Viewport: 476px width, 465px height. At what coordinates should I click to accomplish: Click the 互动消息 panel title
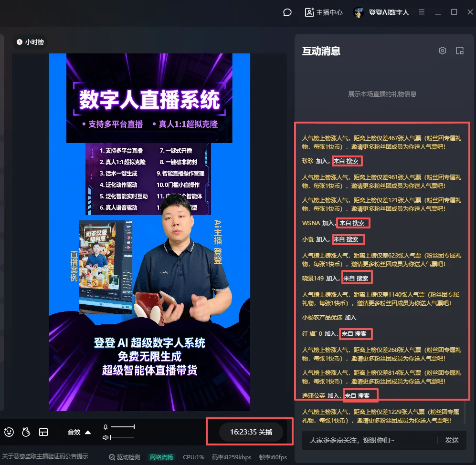pyautogui.click(x=321, y=51)
